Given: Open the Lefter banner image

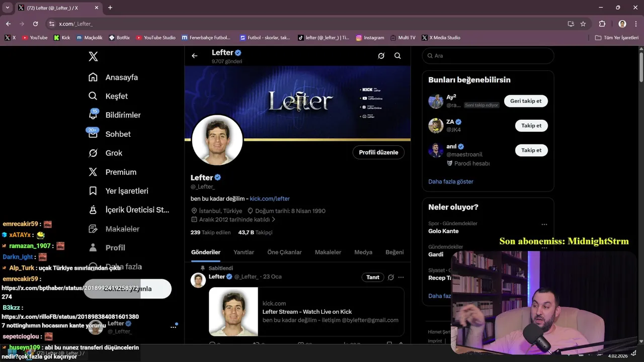Looking at the screenshot, I should [297, 102].
